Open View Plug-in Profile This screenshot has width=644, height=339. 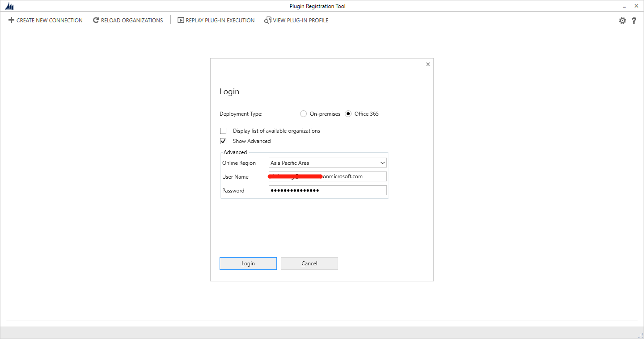296,20
